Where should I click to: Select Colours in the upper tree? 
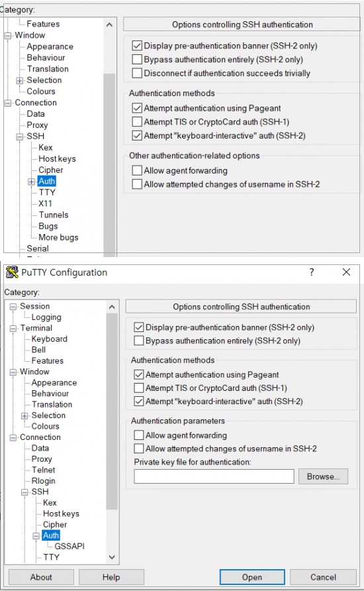point(41,91)
